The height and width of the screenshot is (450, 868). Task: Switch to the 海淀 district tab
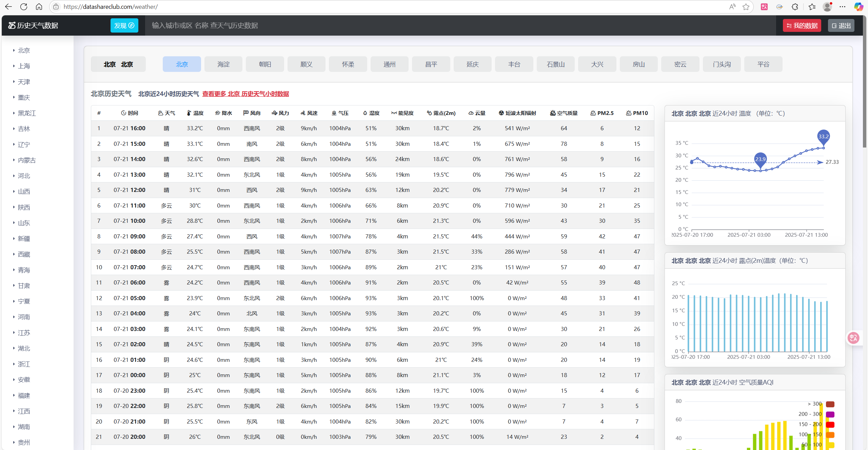tap(223, 64)
